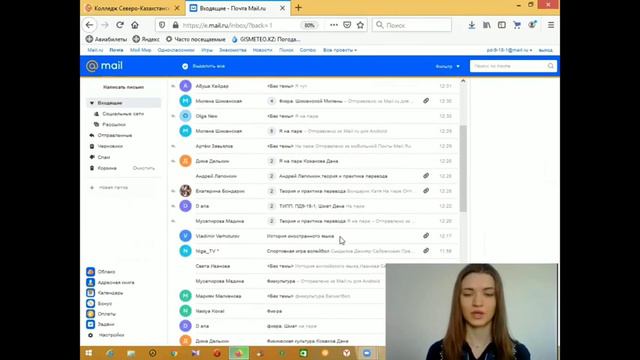Open the page actions three-dots menu
This screenshot has height=360, width=640.
pyautogui.click(x=333, y=25)
